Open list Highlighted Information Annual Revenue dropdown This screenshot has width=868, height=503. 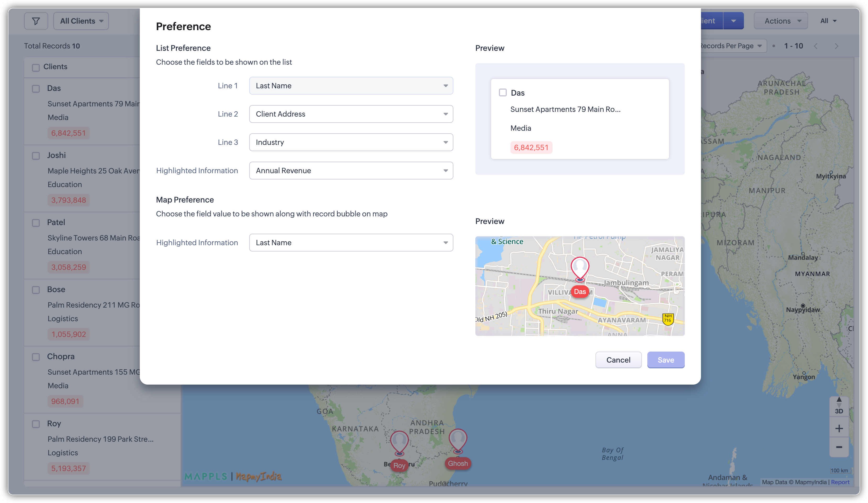pyautogui.click(x=351, y=170)
